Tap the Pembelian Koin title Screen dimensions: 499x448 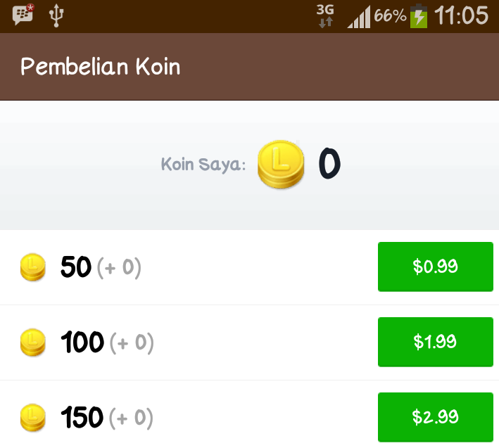click(x=101, y=67)
